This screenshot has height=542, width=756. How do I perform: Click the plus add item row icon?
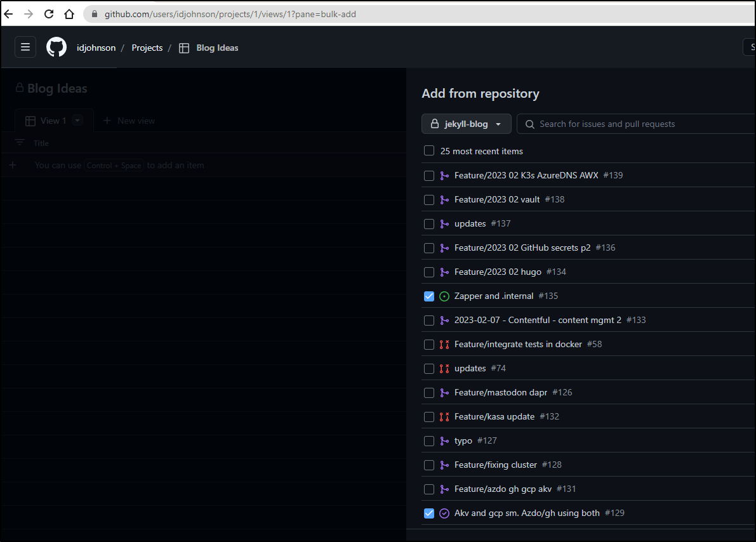pos(13,165)
